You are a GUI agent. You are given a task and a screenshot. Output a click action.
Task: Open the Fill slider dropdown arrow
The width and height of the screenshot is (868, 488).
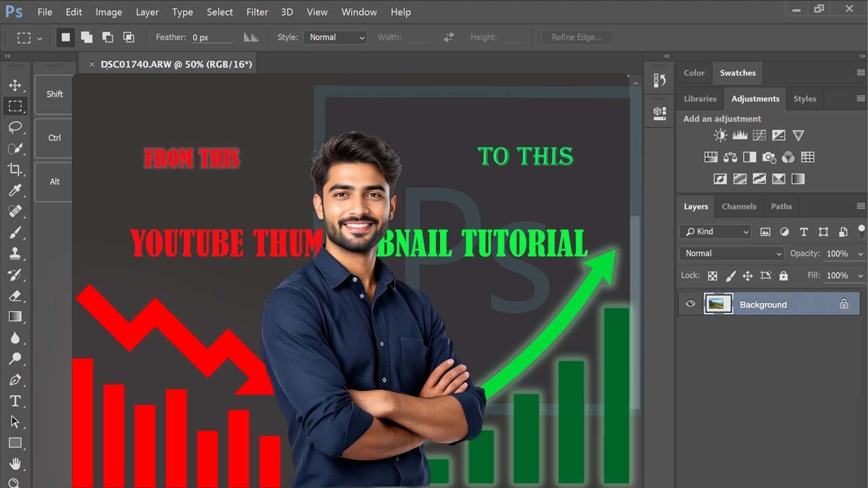(x=861, y=276)
